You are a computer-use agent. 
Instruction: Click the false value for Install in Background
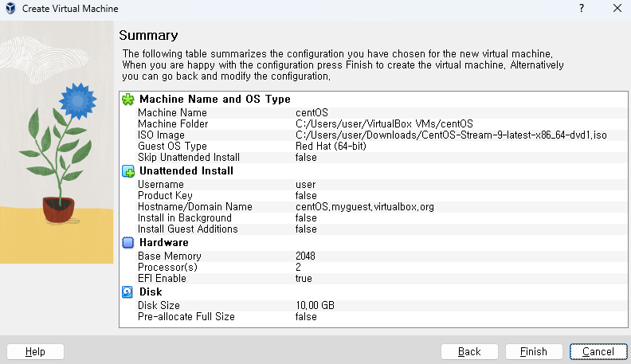(x=306, y=218)
